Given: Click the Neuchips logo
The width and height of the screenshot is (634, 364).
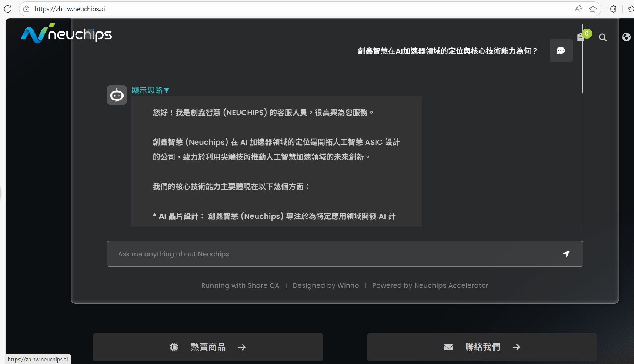Looking at the screenshot, I should point(66,34).
